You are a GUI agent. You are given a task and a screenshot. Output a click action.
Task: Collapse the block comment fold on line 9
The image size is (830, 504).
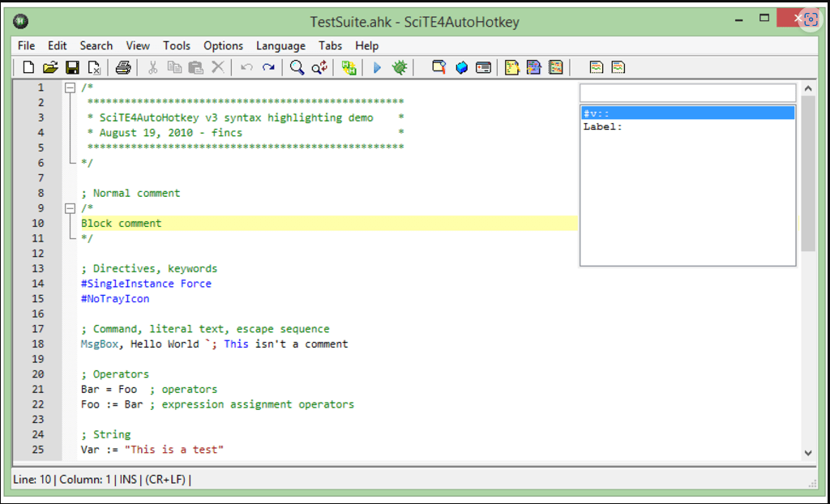pyautogui.click(x=71, y=208)
